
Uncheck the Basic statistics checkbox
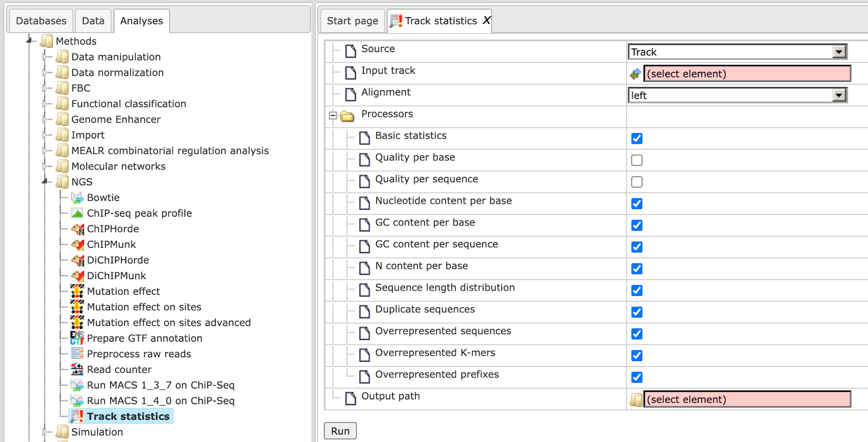click(637, 138)
